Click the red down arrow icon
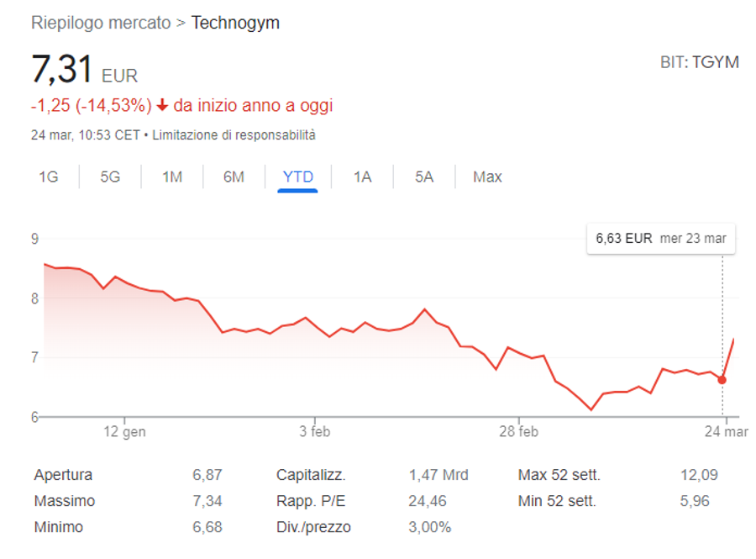This screenshot has height=559, width=756. coord(162,105)
